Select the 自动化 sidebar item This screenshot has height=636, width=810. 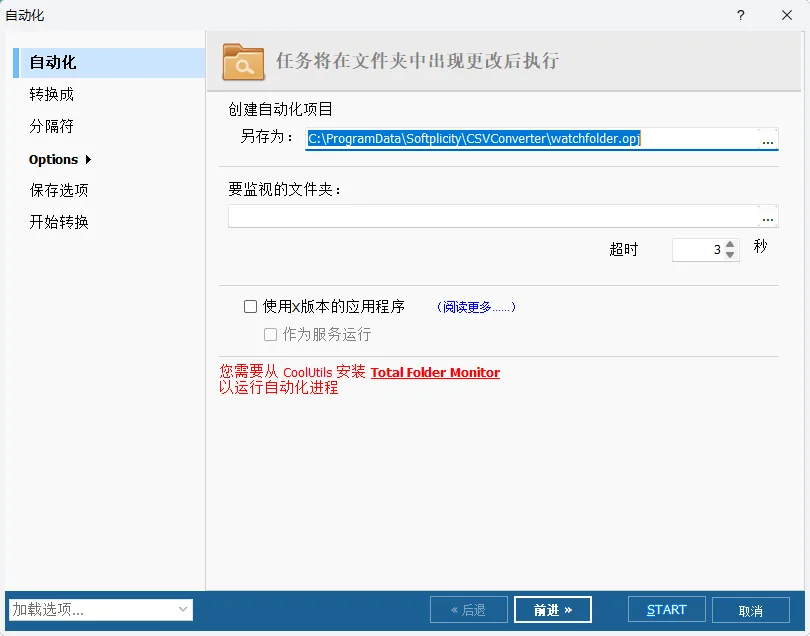pyautogui.click(x=109, y=63)
